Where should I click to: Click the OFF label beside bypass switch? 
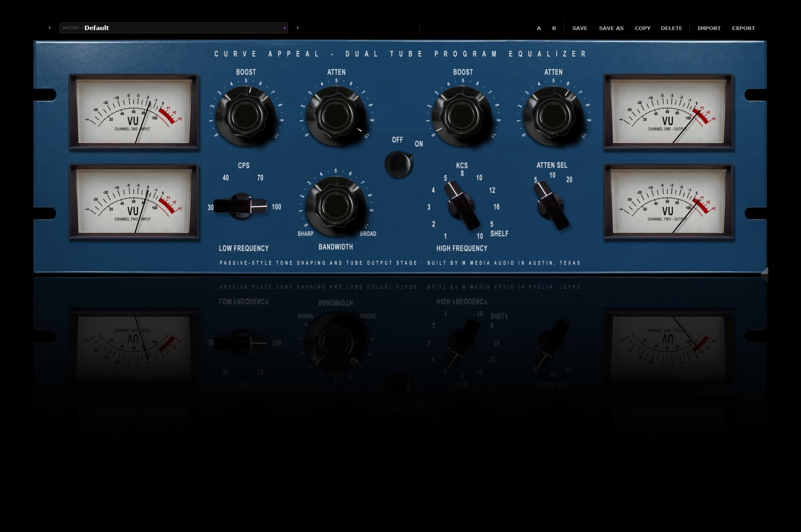pos(397,140)
